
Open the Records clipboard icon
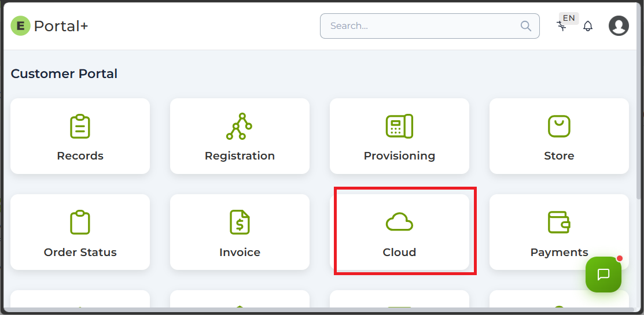coord(80,127)
